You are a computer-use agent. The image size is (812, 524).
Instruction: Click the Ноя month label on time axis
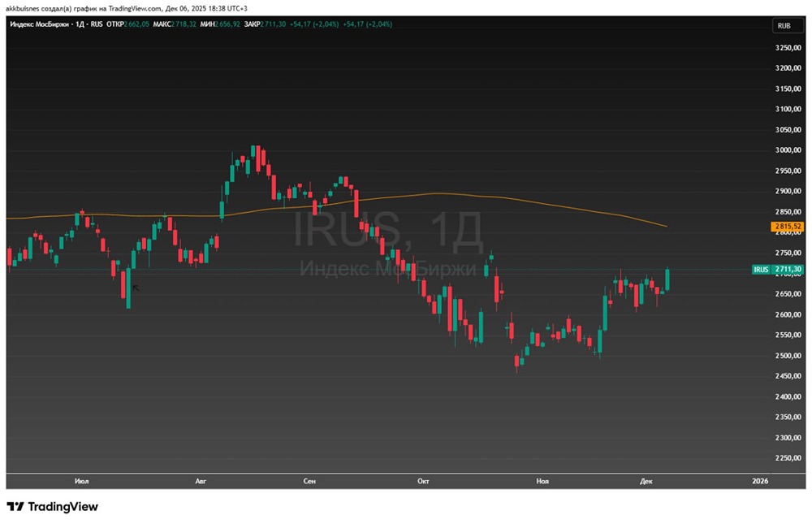tap(542, 481)
